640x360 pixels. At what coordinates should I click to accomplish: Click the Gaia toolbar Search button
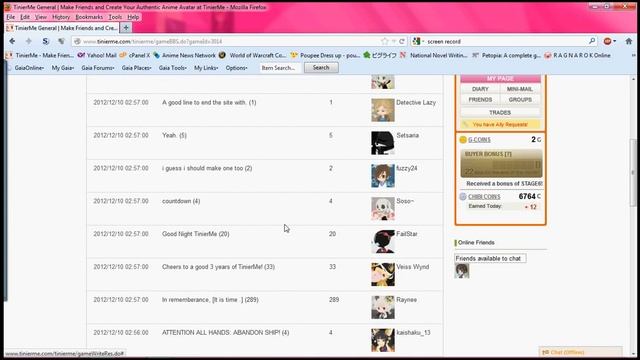[x=321, y=68]
